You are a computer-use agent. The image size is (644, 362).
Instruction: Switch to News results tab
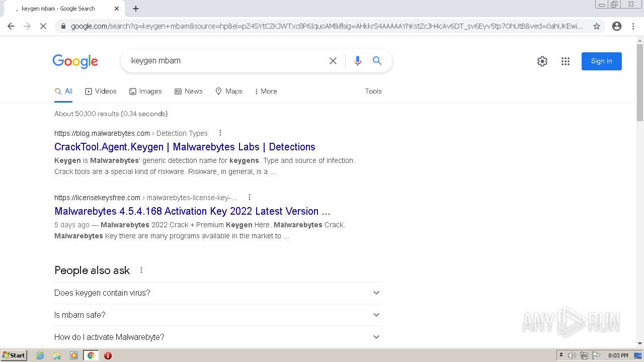point(189,91)
